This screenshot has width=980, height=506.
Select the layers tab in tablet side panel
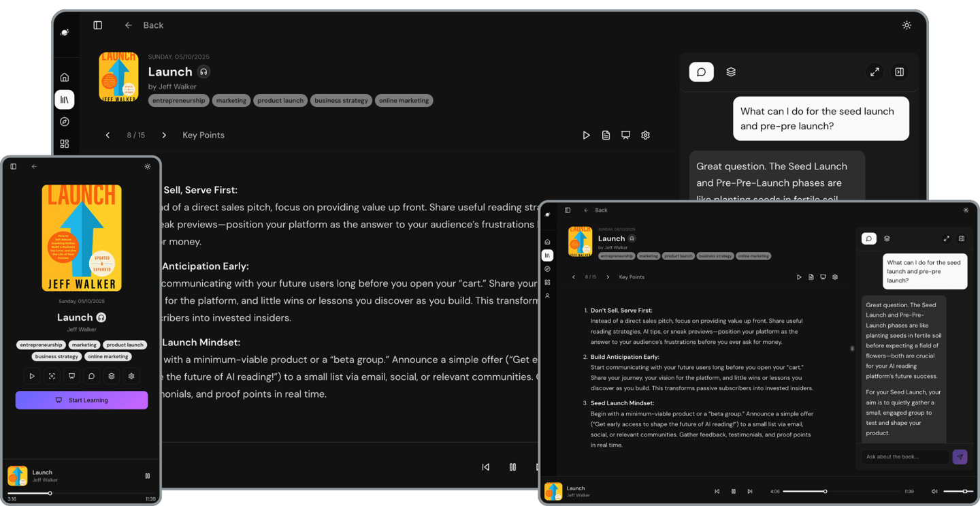click(x=887, y=238)
